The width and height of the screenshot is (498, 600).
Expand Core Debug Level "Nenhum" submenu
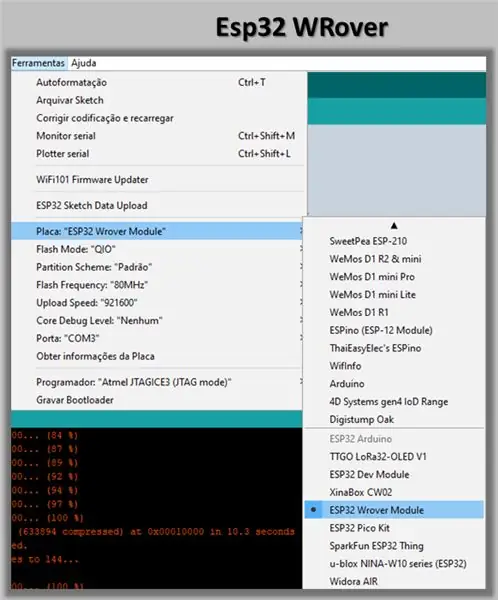point(157,321)
